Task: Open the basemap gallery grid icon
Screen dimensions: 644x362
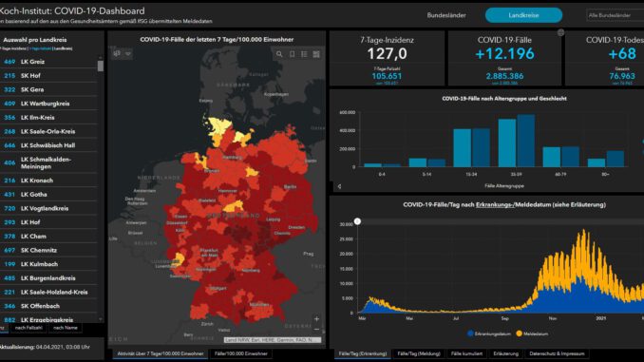Action: click(316, 54)
